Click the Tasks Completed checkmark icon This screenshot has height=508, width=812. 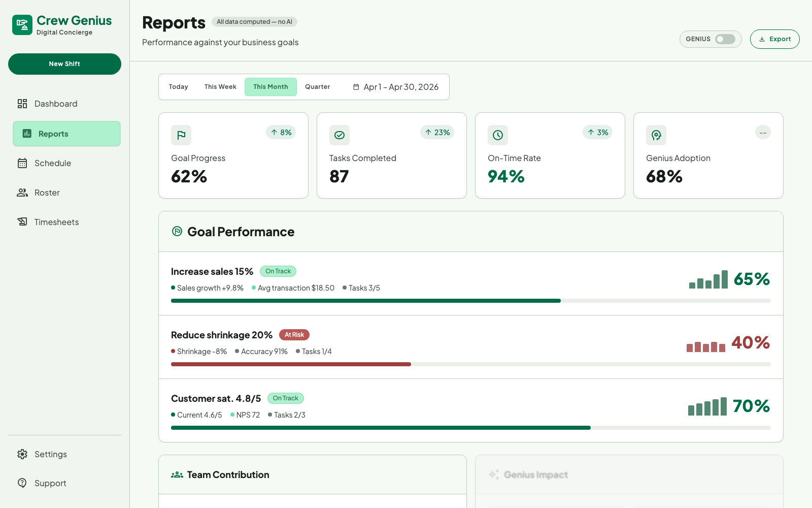(340, 135)
